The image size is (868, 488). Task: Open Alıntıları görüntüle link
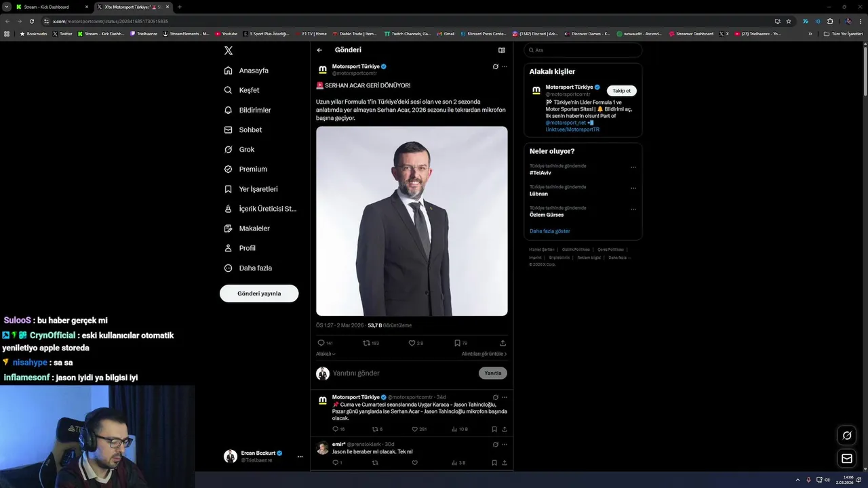(484, 354)
